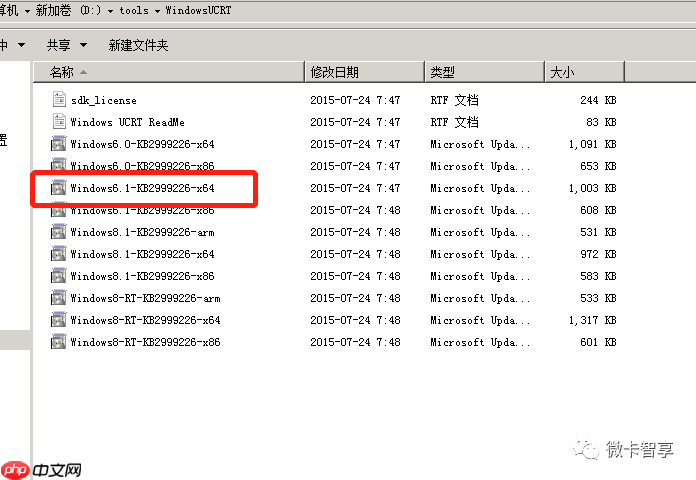
Task: Select the file name sdk_license
Action: click(103, 100)
